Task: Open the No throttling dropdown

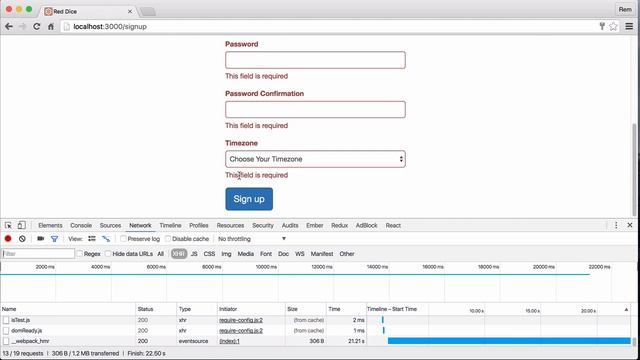Action: (252, 239)
